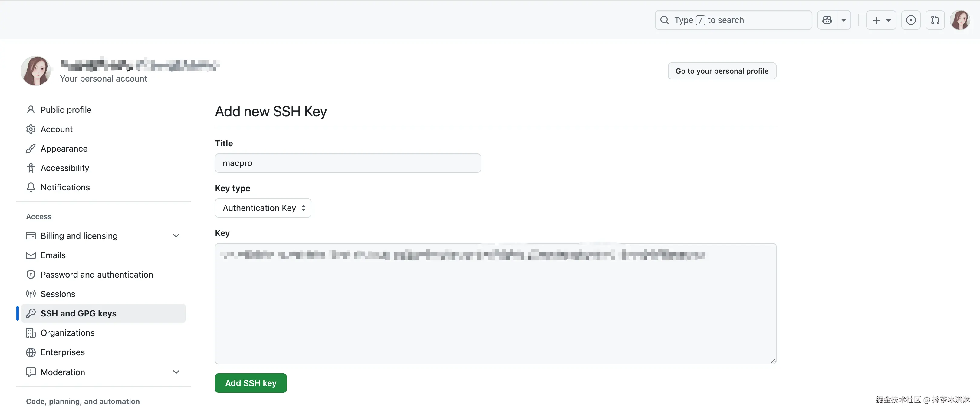Focus the Title input field
The width and height of the screenshot is (980, 414).
[x=348, y=163]
